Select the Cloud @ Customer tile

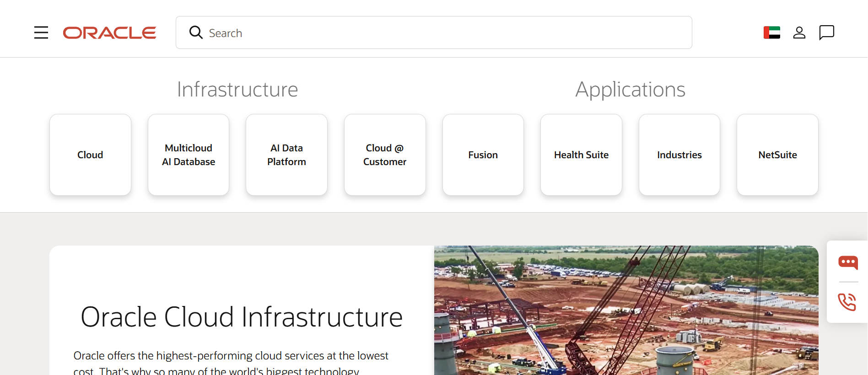[385, 155]
